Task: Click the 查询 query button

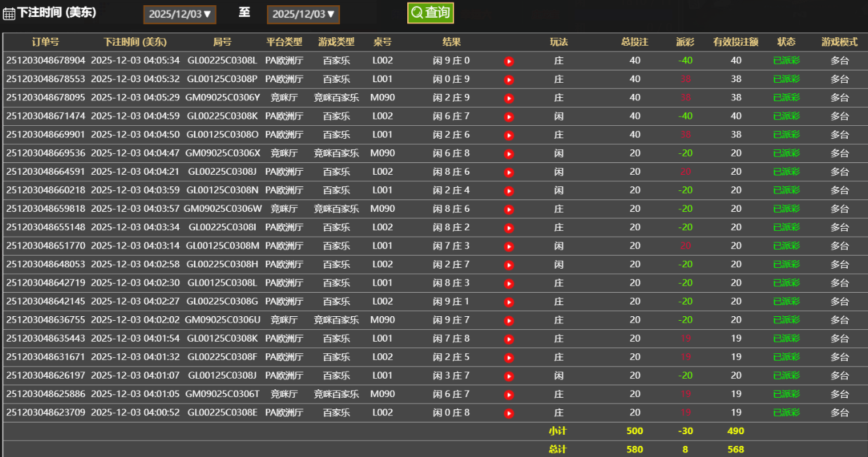Action: [x=431, y=12]
